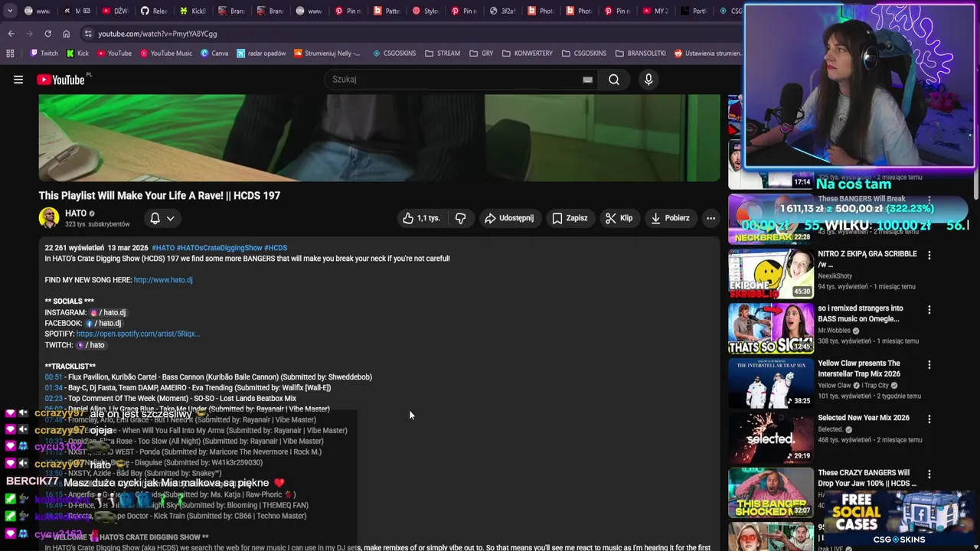Like the video showing 1,1 tys.
This screenshot has width=980, height=551.
pyautogui.click(x=421, y=218)
